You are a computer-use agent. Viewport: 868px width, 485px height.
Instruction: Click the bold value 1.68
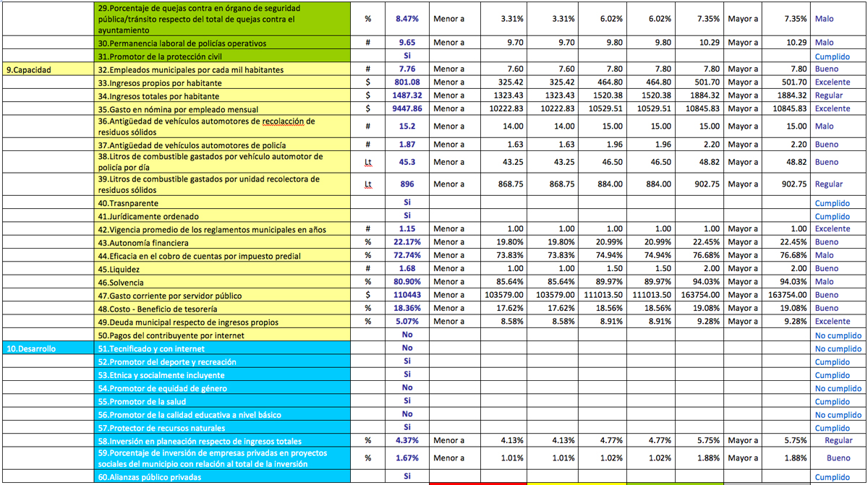pyautogui.click(x=407, y=269)
